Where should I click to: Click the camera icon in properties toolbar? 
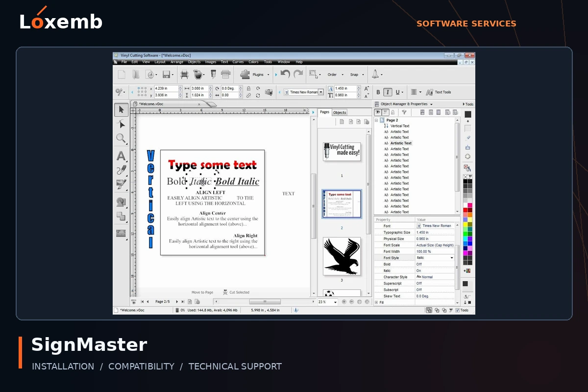click(269, 92)
